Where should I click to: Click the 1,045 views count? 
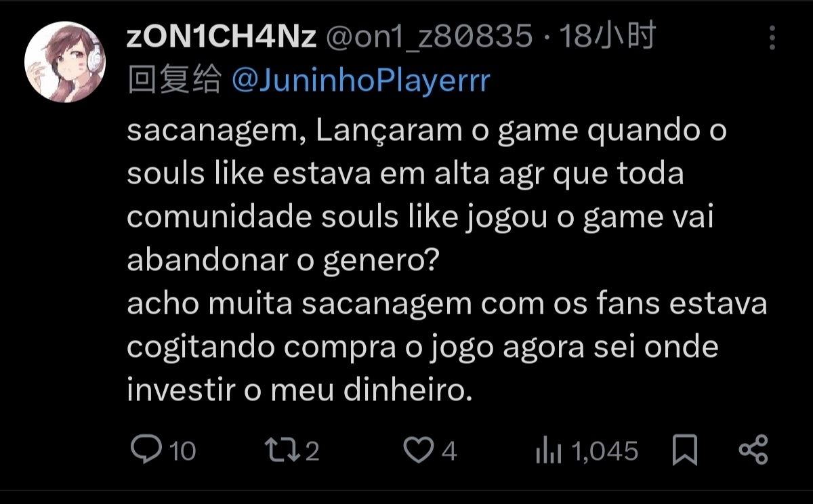(605, 451)
